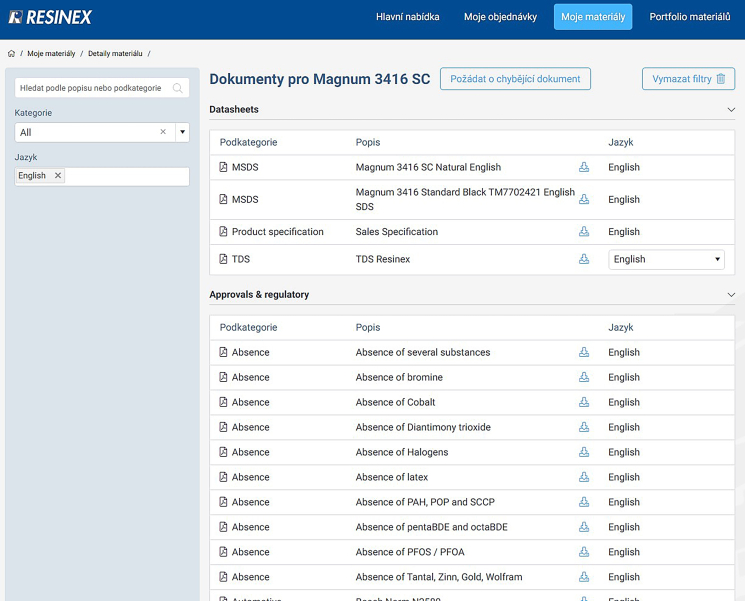Focus the Hledat podle popisu search field

(102, 88)
